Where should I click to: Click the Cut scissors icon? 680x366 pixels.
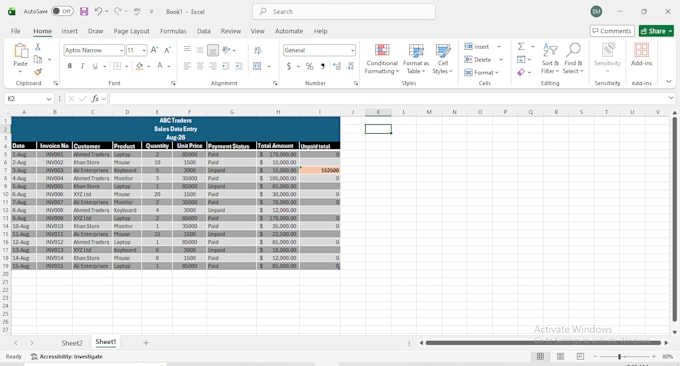[x=38, y=47]
